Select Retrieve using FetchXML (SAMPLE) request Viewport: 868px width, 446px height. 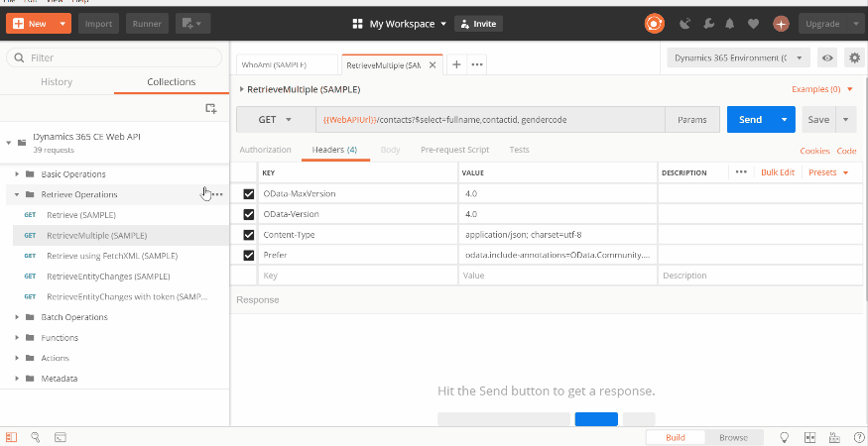[x=112, y=256]
